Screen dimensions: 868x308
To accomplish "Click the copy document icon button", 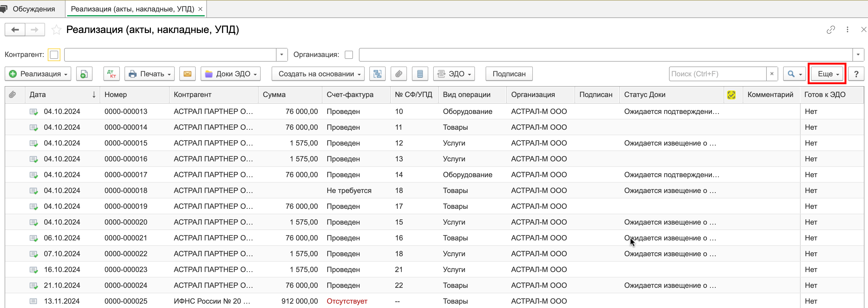I will [84, 74].
